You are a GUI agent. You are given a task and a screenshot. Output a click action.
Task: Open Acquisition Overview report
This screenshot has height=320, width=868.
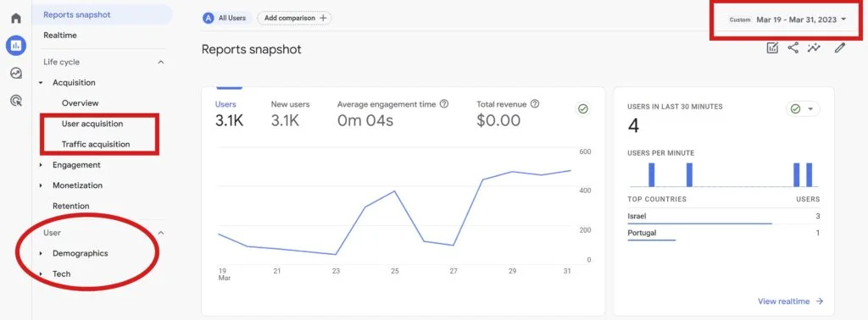click(81, 102)
